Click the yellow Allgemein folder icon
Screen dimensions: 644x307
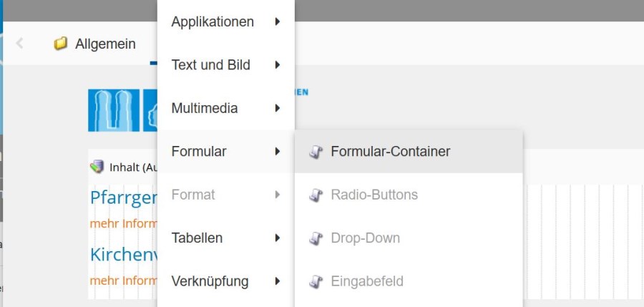point(61,44)
